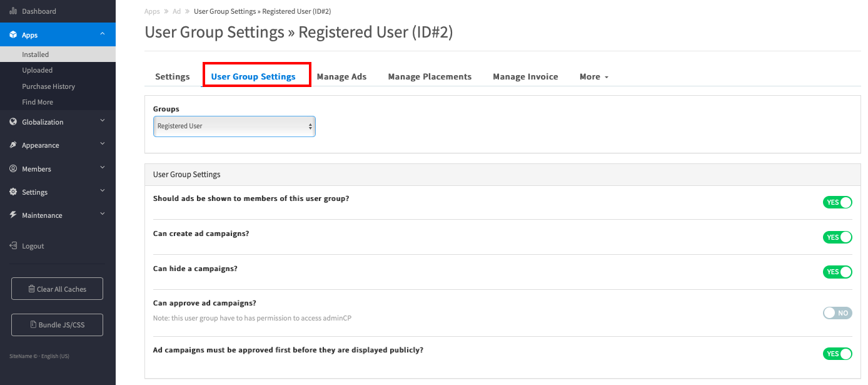Click the Appearance paint icon
The height and width of the screenshot is (385, 868).
pos(13,145)
